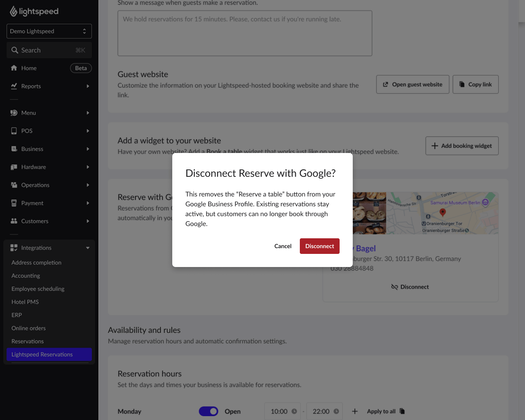Click the page scrollbar at right edge

coord(522,11)
